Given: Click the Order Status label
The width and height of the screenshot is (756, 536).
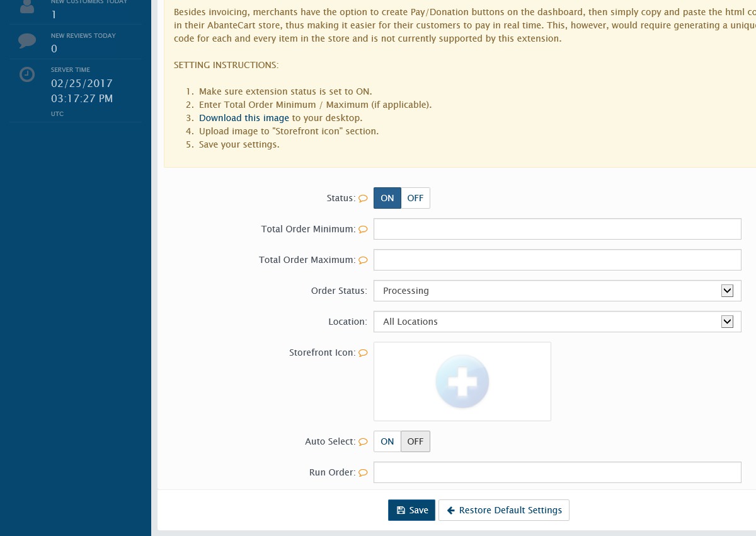Looking at the screenshot, I should point(339,291).
